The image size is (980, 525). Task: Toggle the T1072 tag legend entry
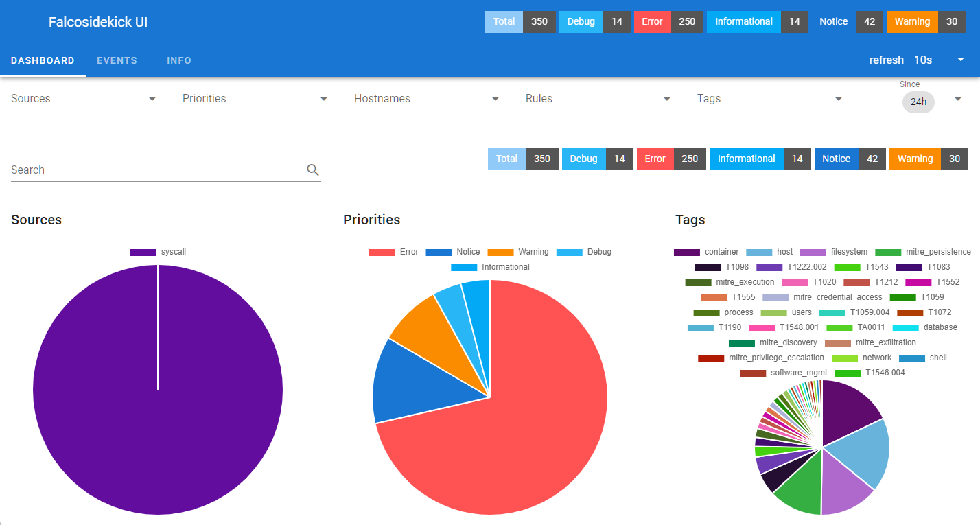point(924,312)
